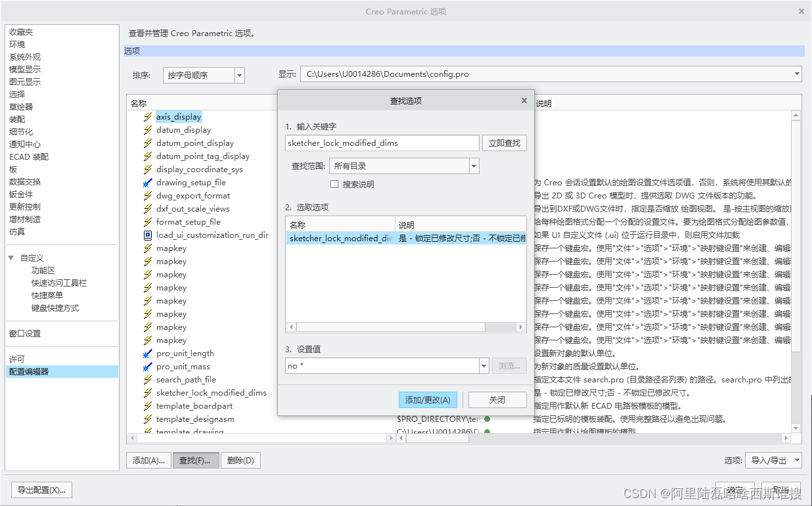Open 快捷菜单 under 自定义
Image resolution: width=812 pixels, height=506 pixels.
pos(47,296)
